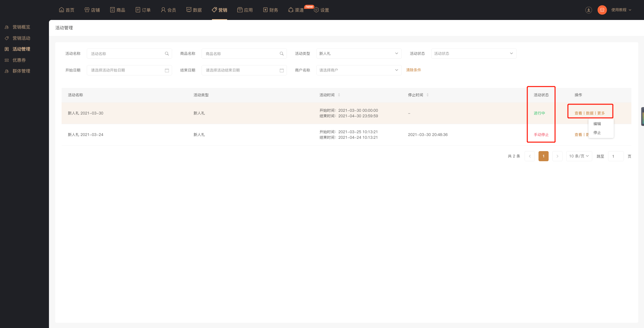Image resolution: width=644 pixels, height=328 pixels.
Task: Choose 停止 in the more menu
Action: click(597, 133)
